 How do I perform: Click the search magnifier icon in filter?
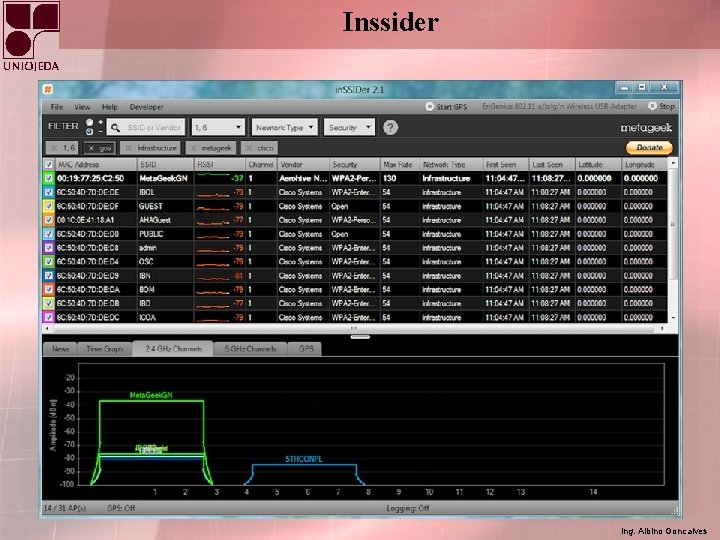point(115,128)
